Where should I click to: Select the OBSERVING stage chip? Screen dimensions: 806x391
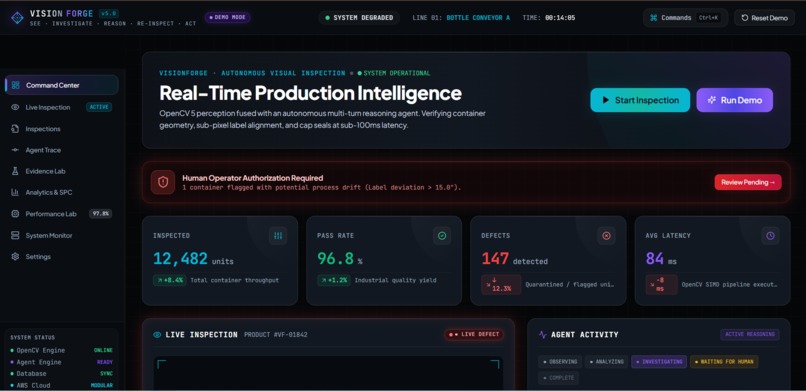point(560,362)
